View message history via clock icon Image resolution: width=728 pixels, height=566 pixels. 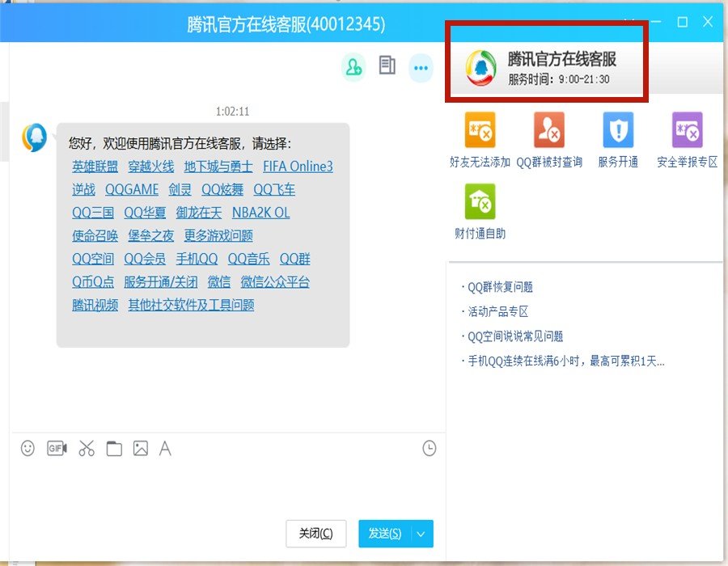429,448
